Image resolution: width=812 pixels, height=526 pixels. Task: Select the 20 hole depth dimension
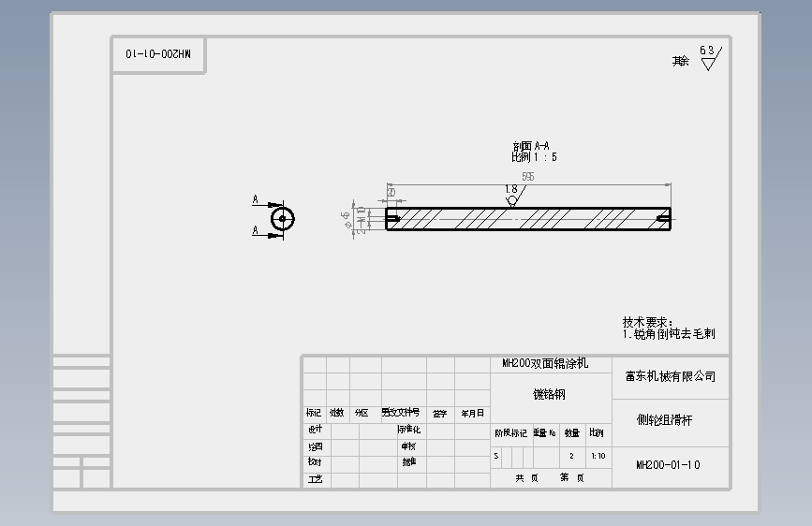click(391, 192)
